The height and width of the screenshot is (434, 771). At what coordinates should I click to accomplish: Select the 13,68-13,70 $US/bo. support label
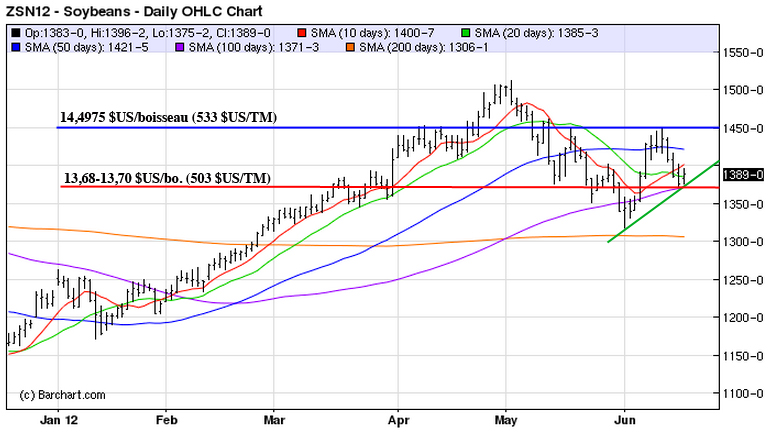166,179
